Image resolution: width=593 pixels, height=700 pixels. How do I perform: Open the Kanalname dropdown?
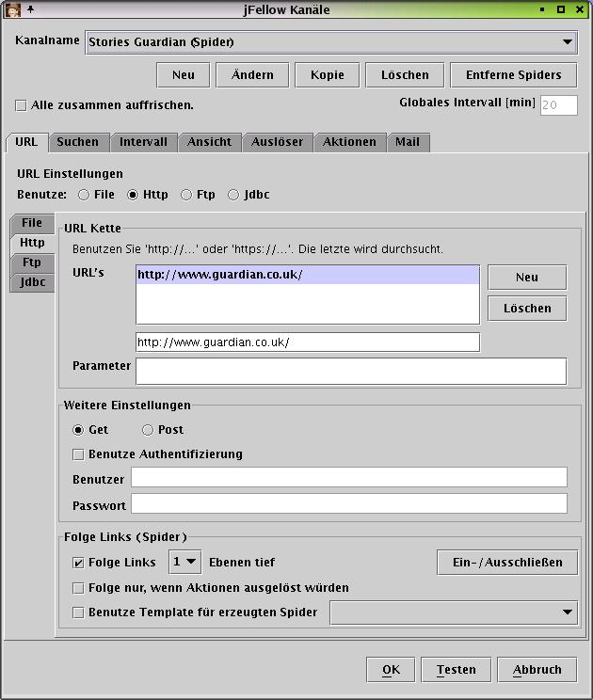[567, 41]
